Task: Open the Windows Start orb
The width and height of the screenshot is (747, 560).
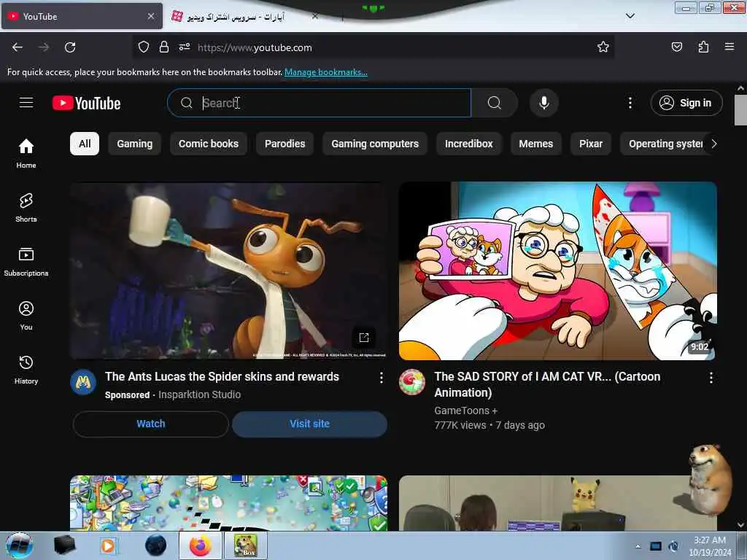Action: click(20, 545)
